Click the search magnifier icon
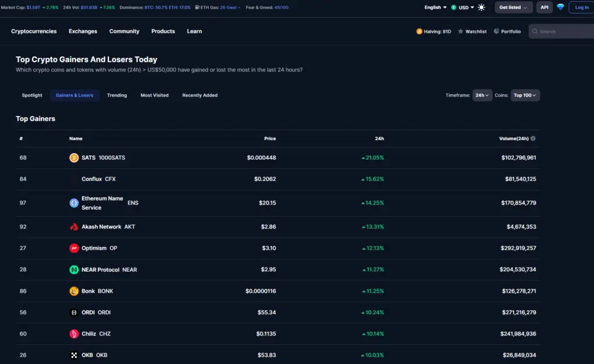Screen dimensions: 594x364 (535, 31)
